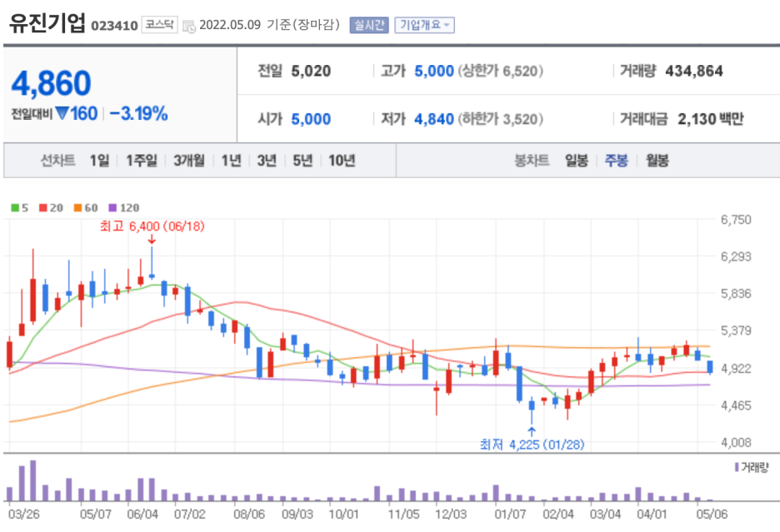Click the 최저 4,225 (01/28) low marker
780x532 pixels.
click(532, 444)
